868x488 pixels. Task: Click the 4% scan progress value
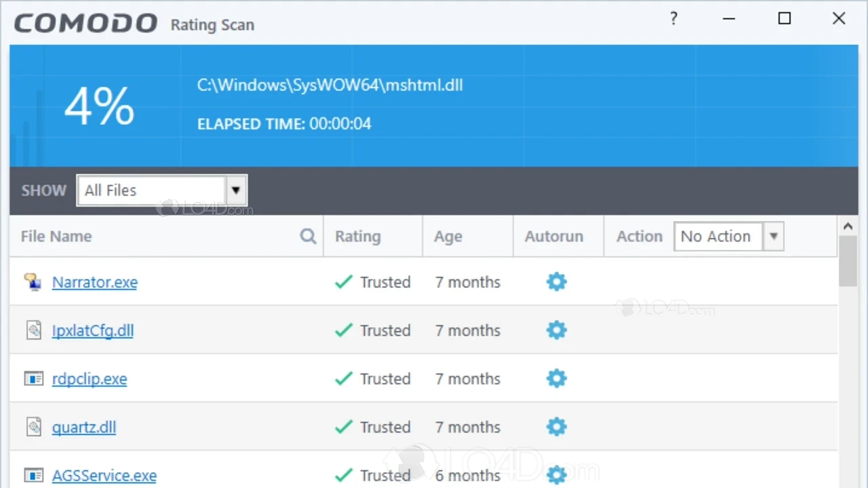click(x=99, y=106)
